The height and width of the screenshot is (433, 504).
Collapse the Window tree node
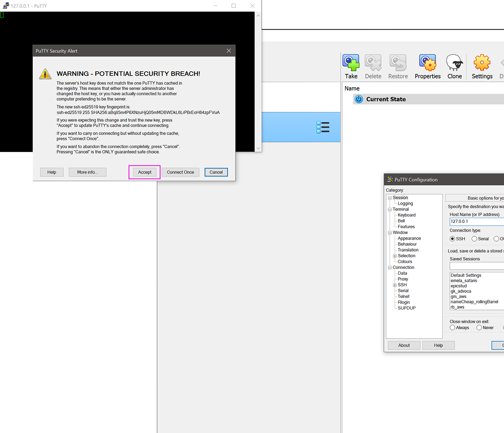(x=390, y=232)
